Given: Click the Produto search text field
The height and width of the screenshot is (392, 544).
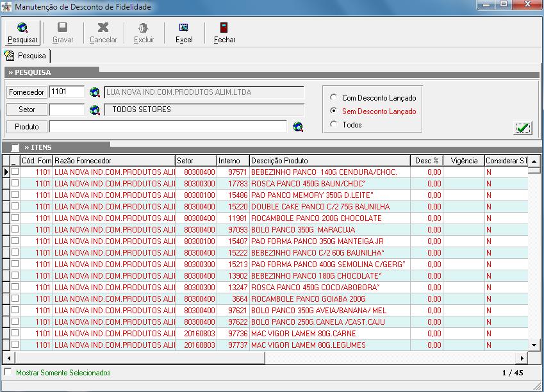Looking at the screenshot, I should tap(168, 127).
